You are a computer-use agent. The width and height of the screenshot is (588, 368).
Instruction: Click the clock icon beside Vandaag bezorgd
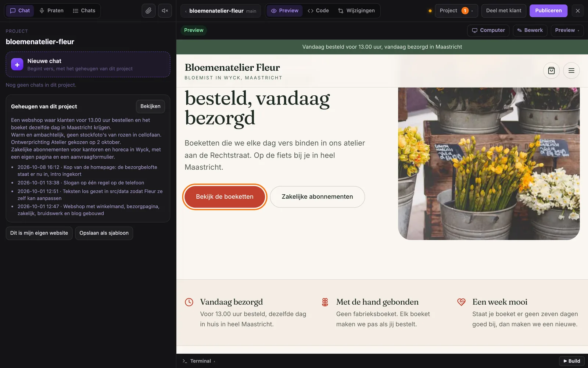click(189, 302)
